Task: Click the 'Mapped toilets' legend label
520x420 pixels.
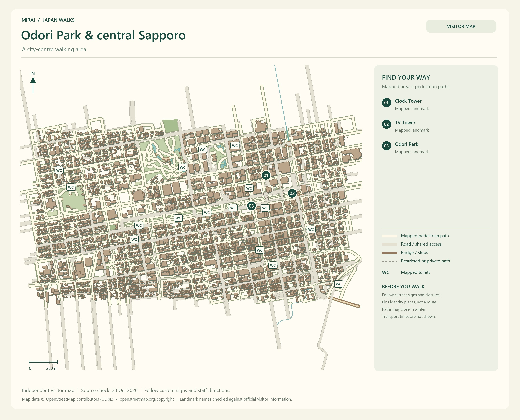Action: click(415, 272)
